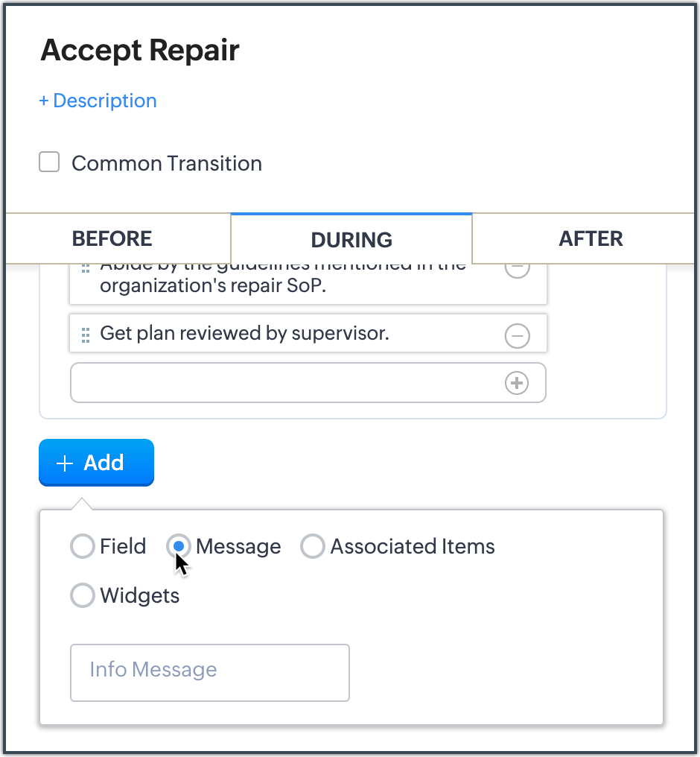Select the DURING tab
The height and width of the screenshot is (757, 700).
click(351, 239)
